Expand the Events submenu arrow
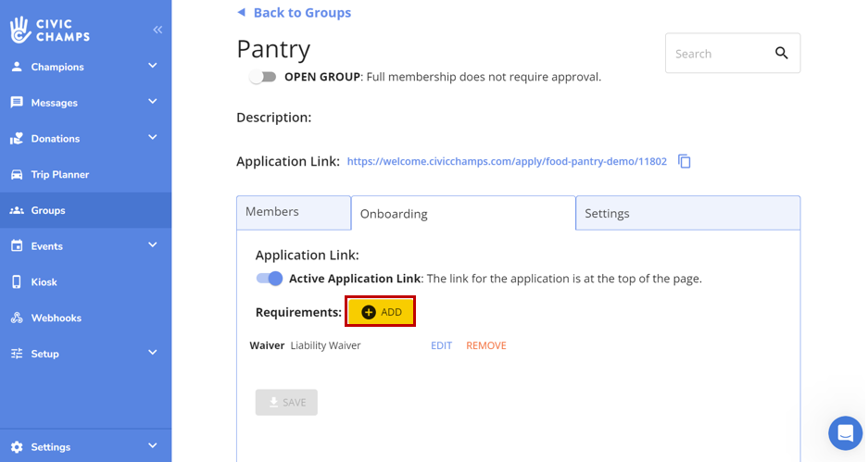The width and height of the screenshot is (868, 462). pos(153,245)
